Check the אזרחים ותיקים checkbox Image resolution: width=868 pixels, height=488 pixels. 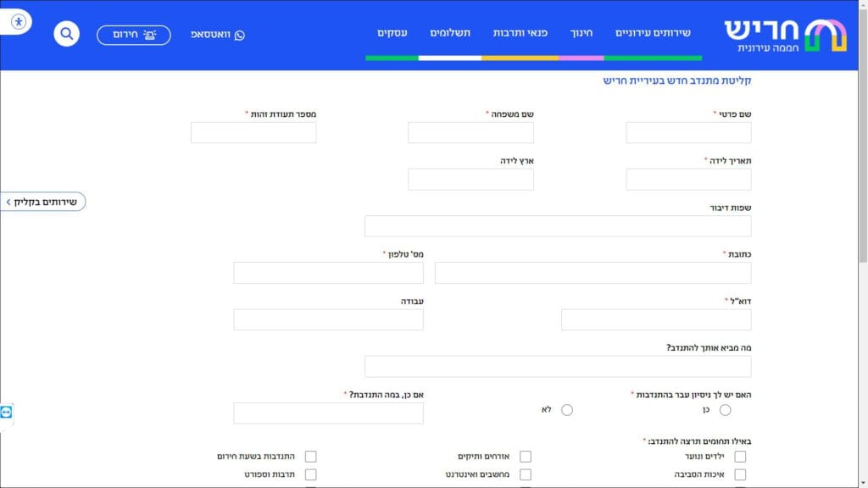pyautogui.click(x=526, y=457)
